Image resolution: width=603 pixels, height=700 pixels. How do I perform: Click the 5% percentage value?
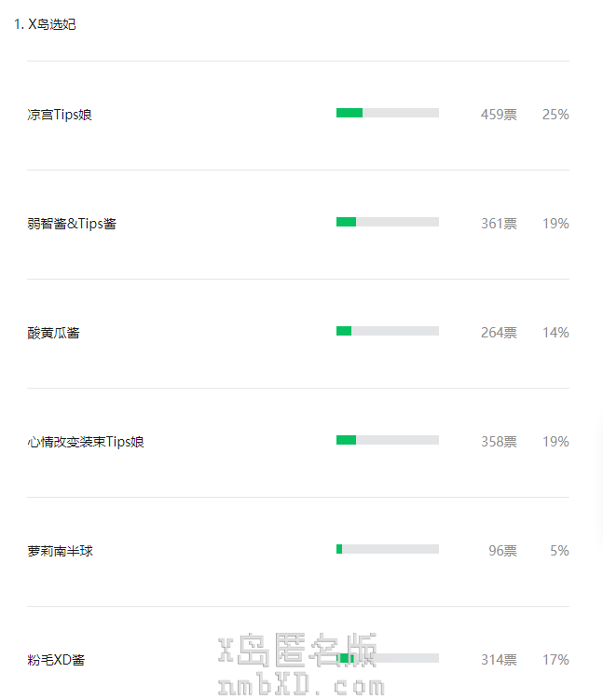point(559,551)
